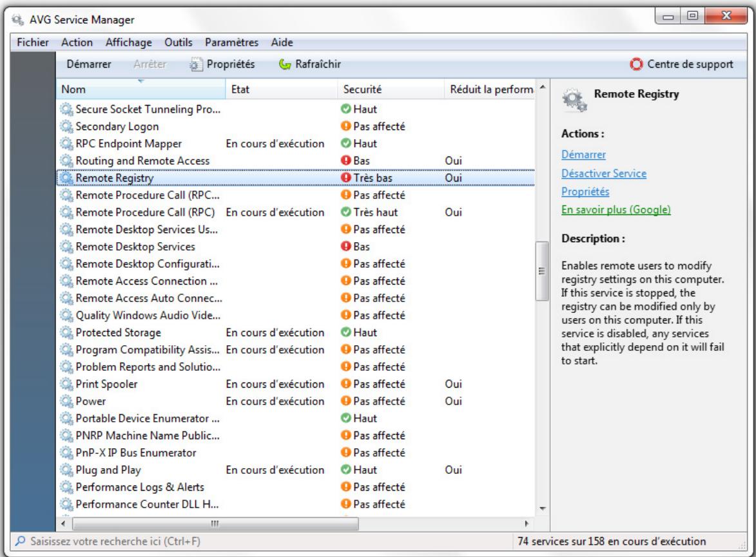Select the Problem Reports and Solutio... row name
756x557 pixels.
pos(148,366)
